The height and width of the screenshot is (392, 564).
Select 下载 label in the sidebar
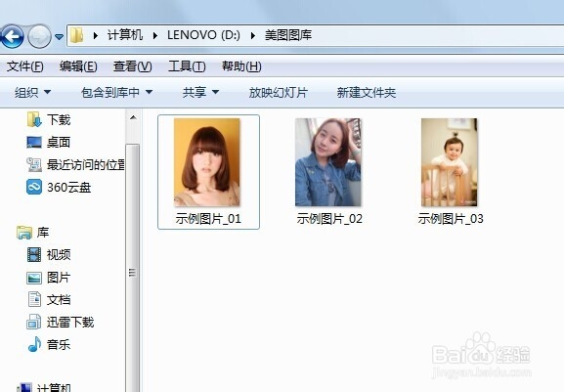[59, 119]
